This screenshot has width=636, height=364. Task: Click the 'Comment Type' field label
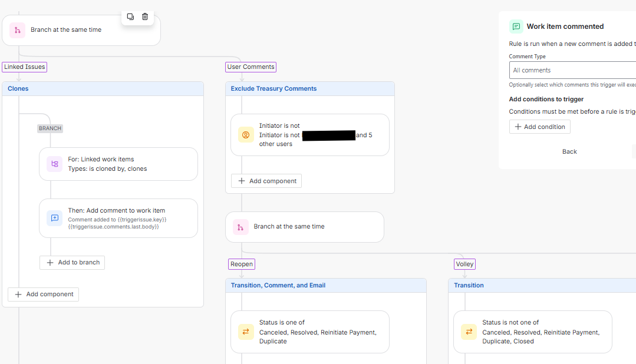(x=528, y=57)
